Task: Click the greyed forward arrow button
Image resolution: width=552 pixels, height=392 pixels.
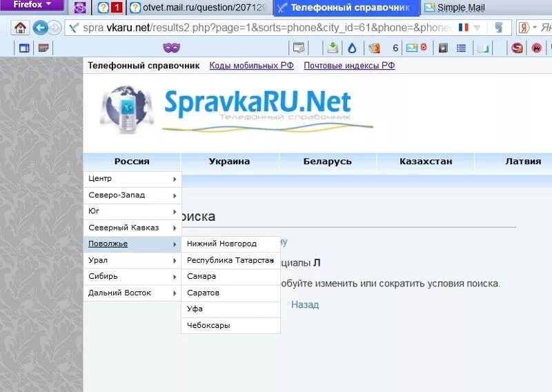Action: tap(55, 28)
